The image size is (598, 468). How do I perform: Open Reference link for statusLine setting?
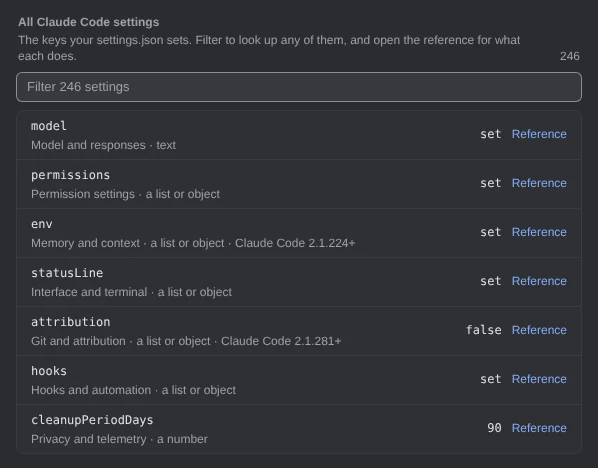(539, 281)
